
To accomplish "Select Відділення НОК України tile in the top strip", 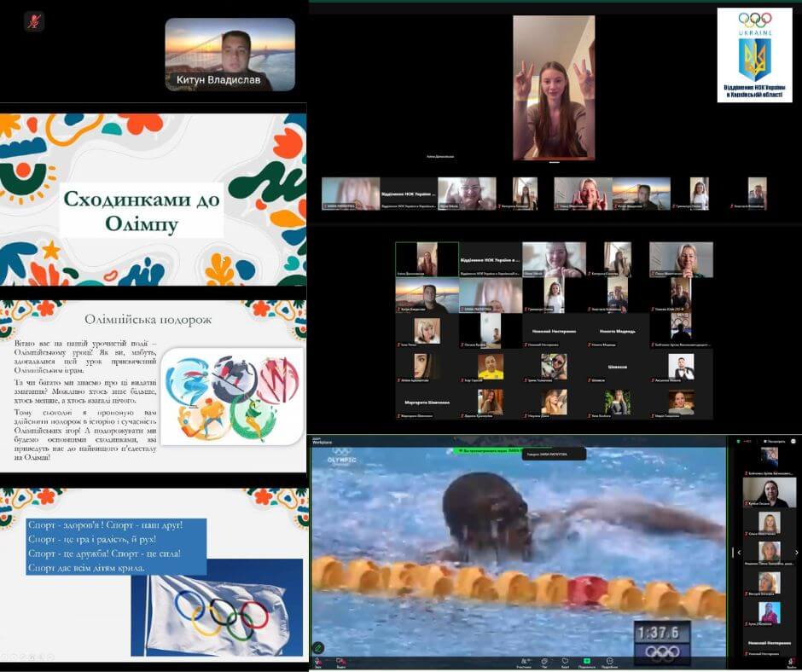I will pos(409,194).
